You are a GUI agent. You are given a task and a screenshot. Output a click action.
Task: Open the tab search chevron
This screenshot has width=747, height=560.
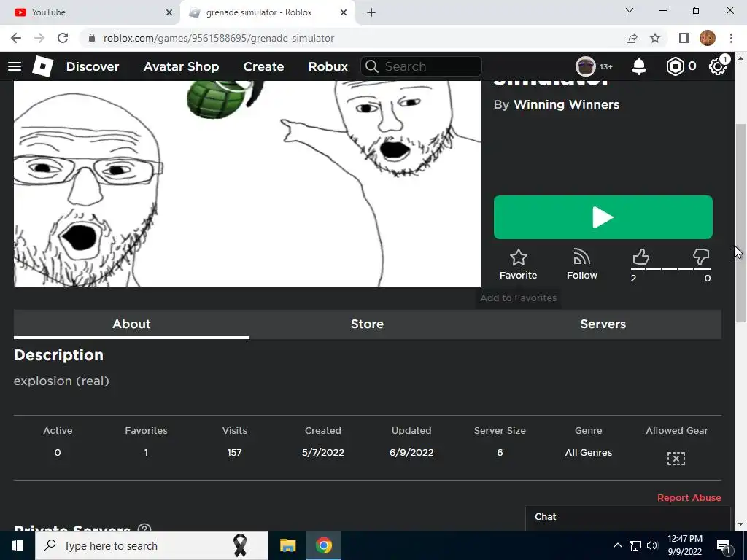coord(630,10)
